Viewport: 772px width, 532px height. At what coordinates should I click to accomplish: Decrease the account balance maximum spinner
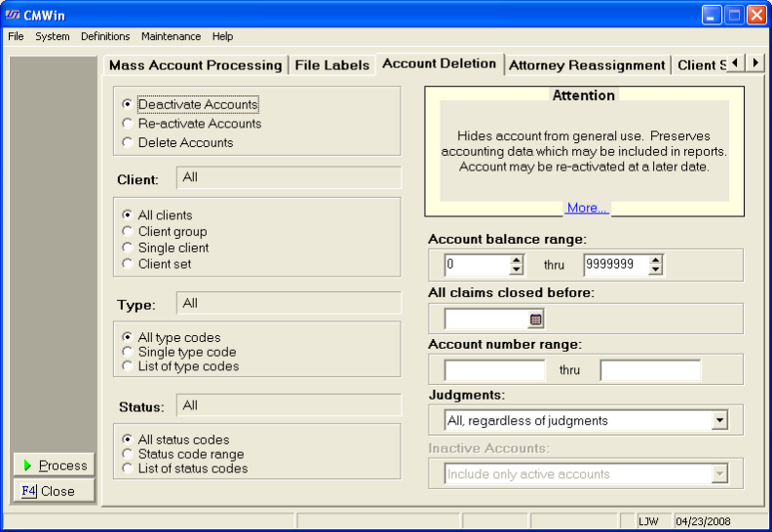click(656, 270)
